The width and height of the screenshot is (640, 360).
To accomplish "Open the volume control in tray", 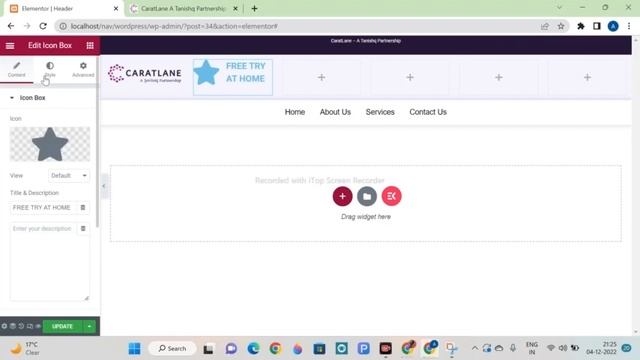I will [x=563, y=348].
